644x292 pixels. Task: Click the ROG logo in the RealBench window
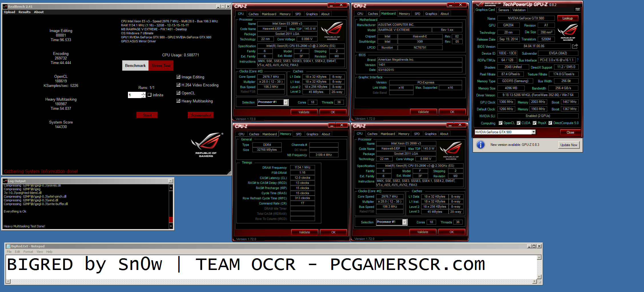(x=207, y=144)
